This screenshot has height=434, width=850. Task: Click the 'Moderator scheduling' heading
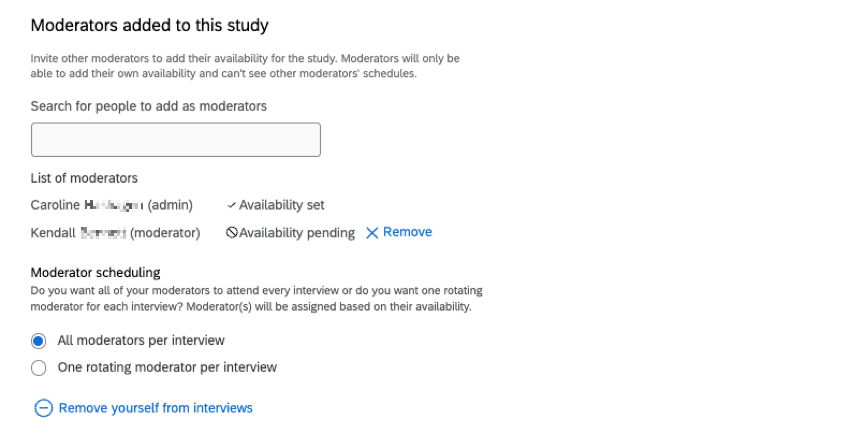pyautogui.click(x=96, y=272)
